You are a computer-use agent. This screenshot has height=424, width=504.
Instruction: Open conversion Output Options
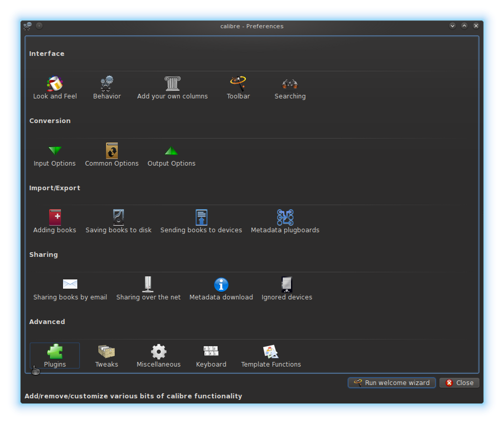tap(171, 155)
